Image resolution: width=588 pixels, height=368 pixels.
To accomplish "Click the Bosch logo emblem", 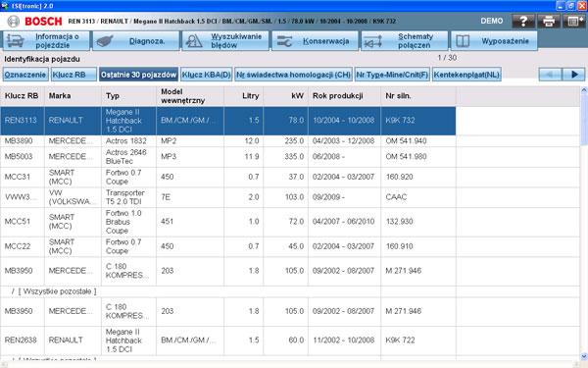I will pos(14,21).
